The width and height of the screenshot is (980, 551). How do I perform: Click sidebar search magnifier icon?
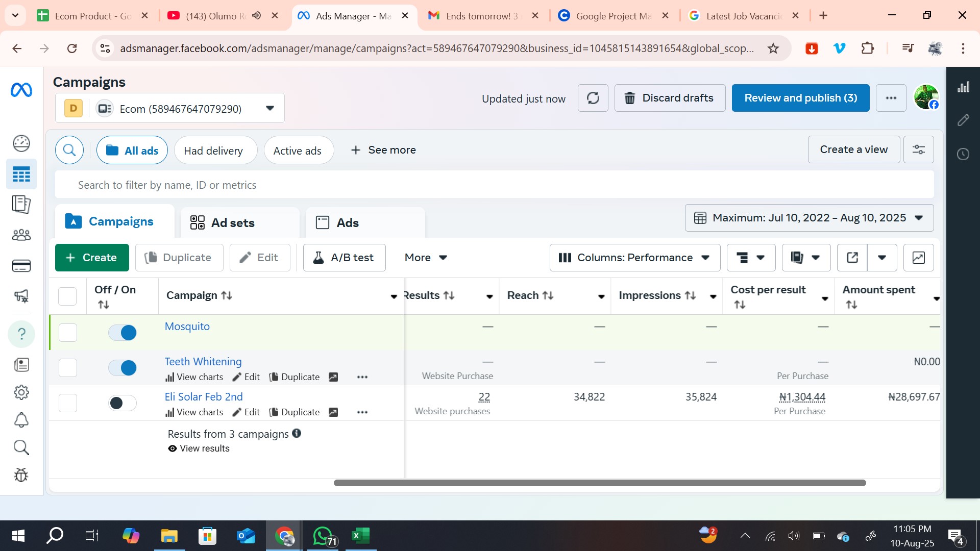click(x=21, y=448)
